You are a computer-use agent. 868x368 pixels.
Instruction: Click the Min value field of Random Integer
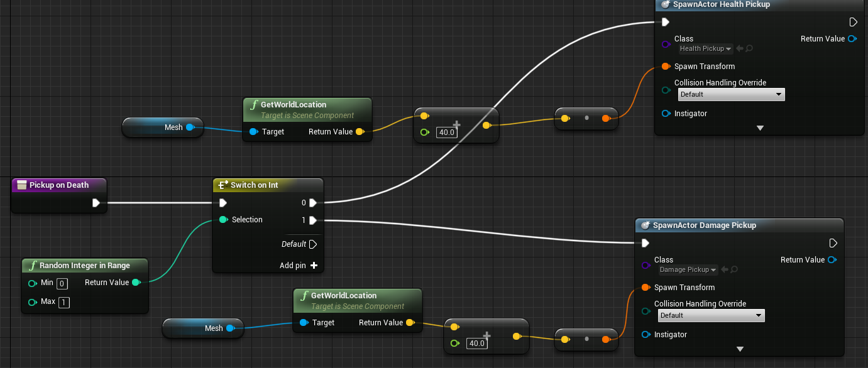62,283
